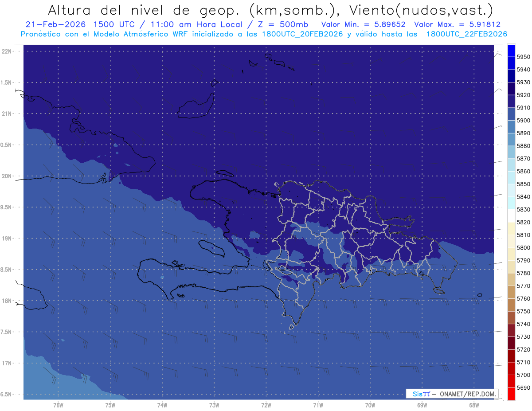Click the '73W' longitude label

point(214,405)
